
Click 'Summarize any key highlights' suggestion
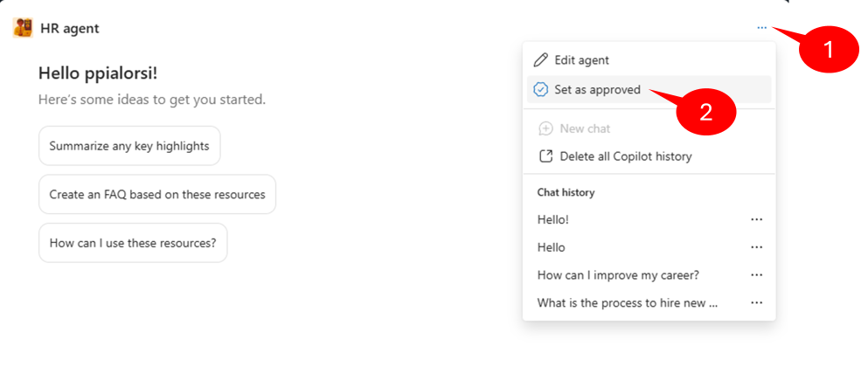coord(129,146)
